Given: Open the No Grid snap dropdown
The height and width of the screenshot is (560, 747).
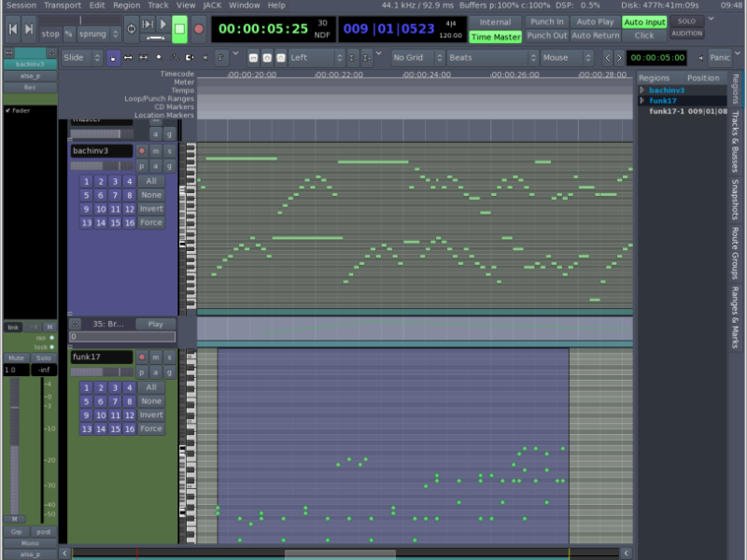Looking at the screenshot, I should pos(415,57).
